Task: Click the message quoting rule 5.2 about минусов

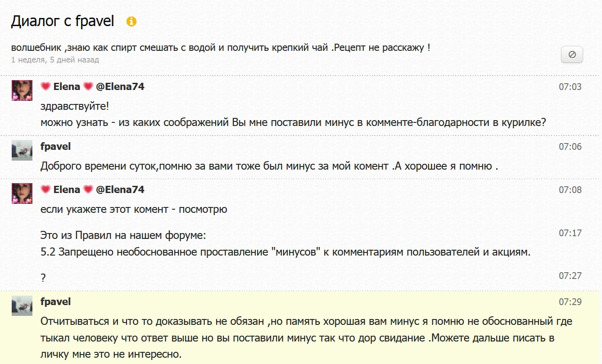Action: [x=285, y=252]
